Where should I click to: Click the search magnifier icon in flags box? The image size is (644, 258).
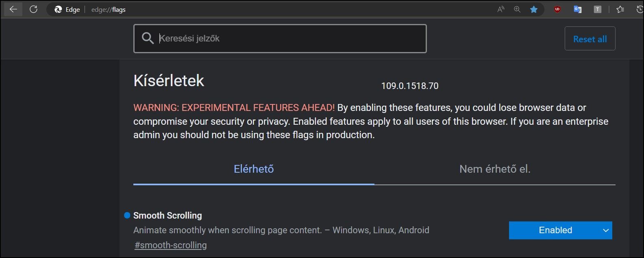coord(148,39)
